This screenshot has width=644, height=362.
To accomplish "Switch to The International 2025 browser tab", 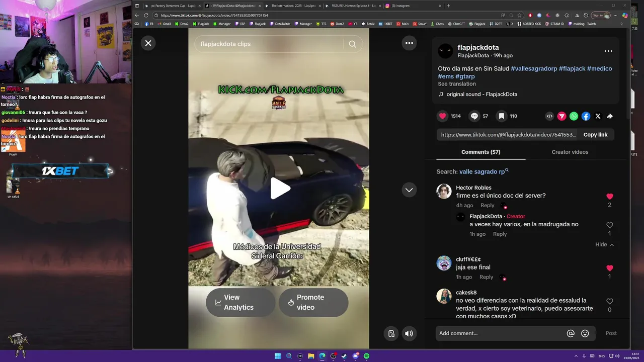I will coord(293,6).
